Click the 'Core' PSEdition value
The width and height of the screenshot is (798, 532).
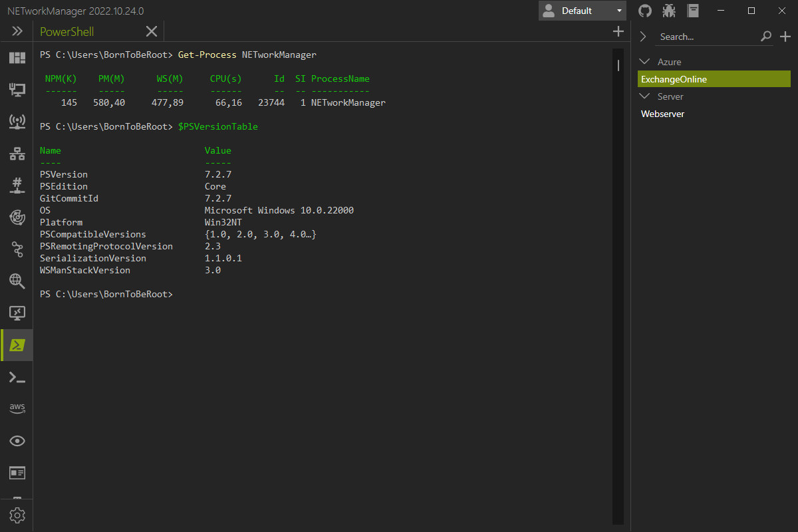pos(215,186)
